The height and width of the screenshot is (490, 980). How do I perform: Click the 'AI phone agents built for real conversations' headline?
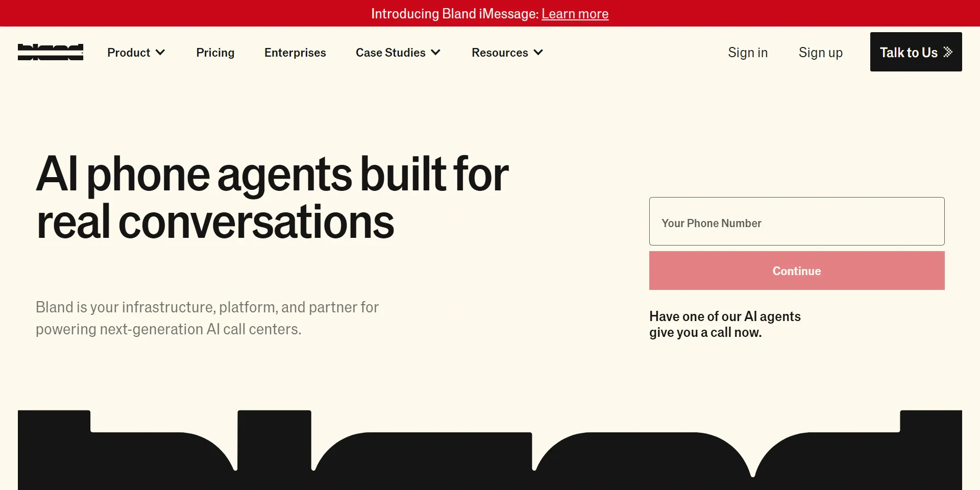(273, 198)
